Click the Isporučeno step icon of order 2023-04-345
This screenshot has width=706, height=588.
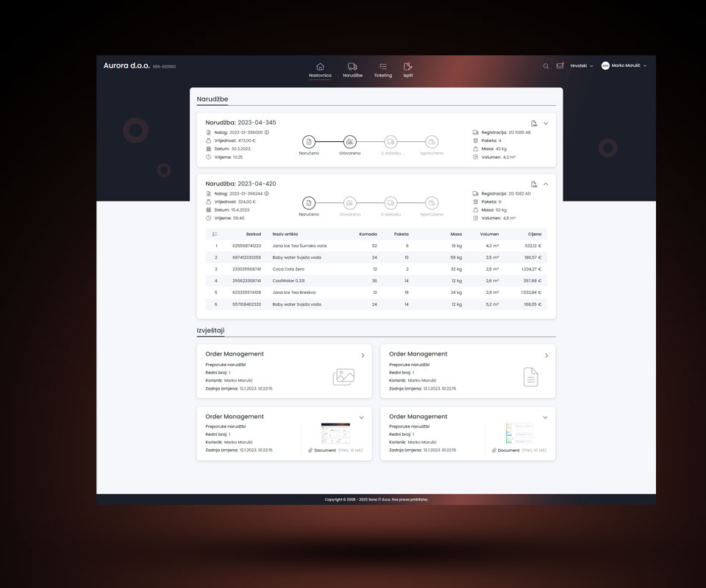tap(432, 141)
